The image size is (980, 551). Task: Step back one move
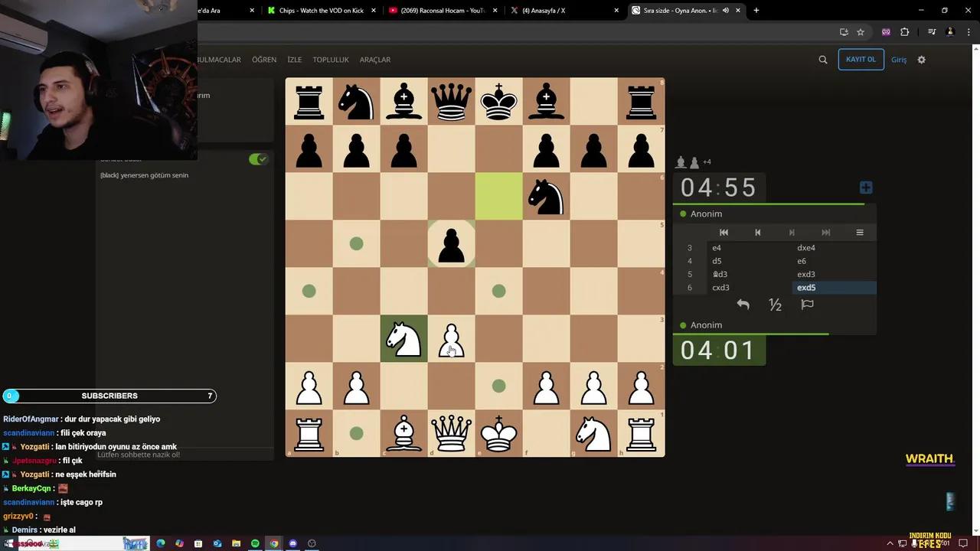[x=758, y=233]
